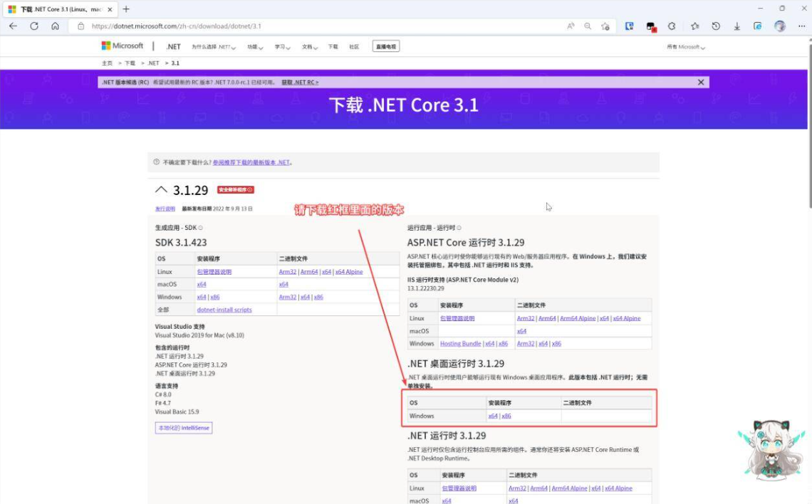812x504 pixels.
Task: Collapse the 3.1.29 release section chevron
Action: tap(161, 190)
